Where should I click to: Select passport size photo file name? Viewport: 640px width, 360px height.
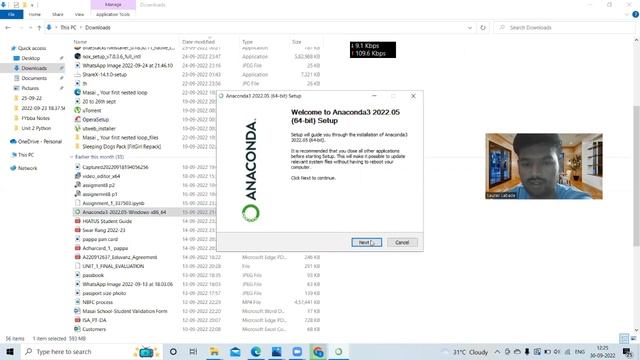pyautogui.click(x=104, y=293)
